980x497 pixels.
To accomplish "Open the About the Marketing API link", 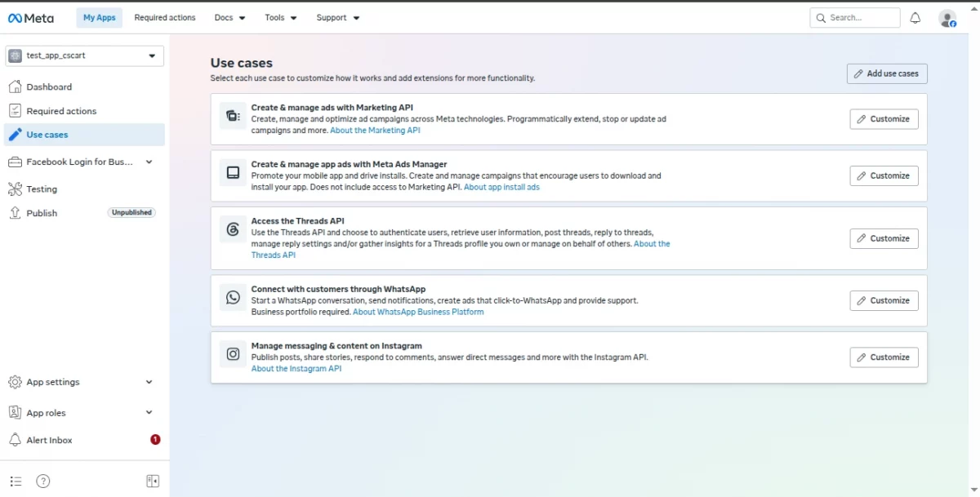I will (x=375, y=131).
